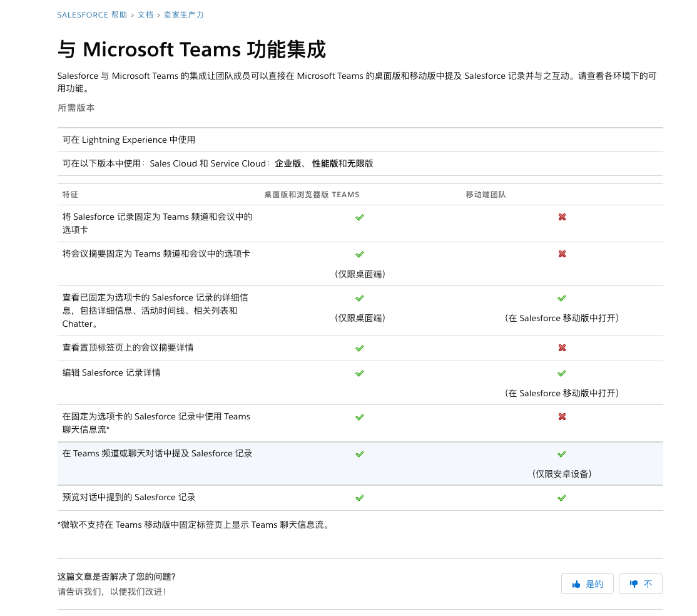Click the 移动端团队 column header
This screenshot has height=616, width=697.
486,194
